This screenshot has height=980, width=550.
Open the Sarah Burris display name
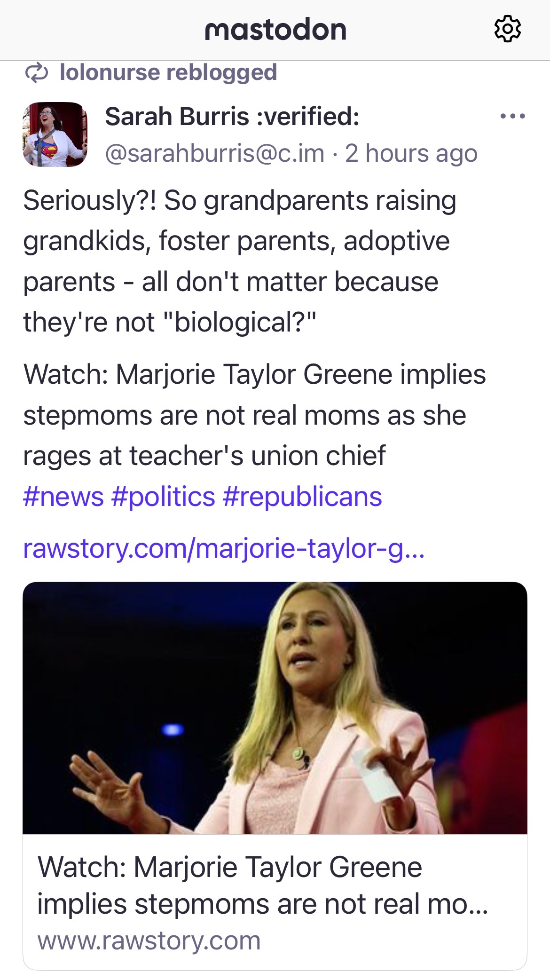[177, 116]
